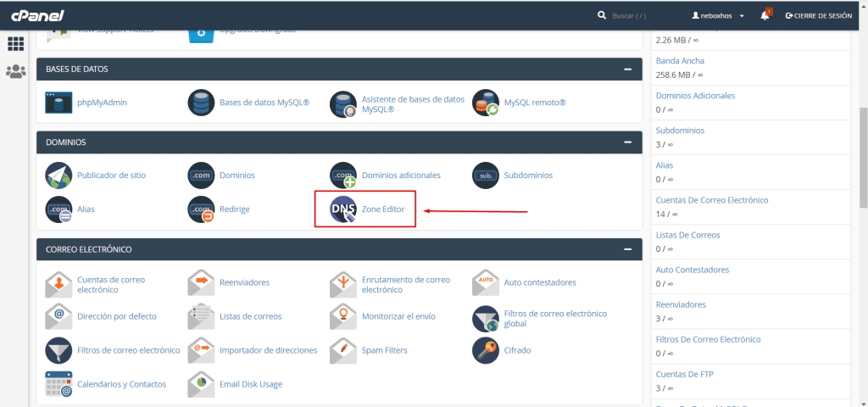Open Cifrado key icon

[x=486, y=350]
